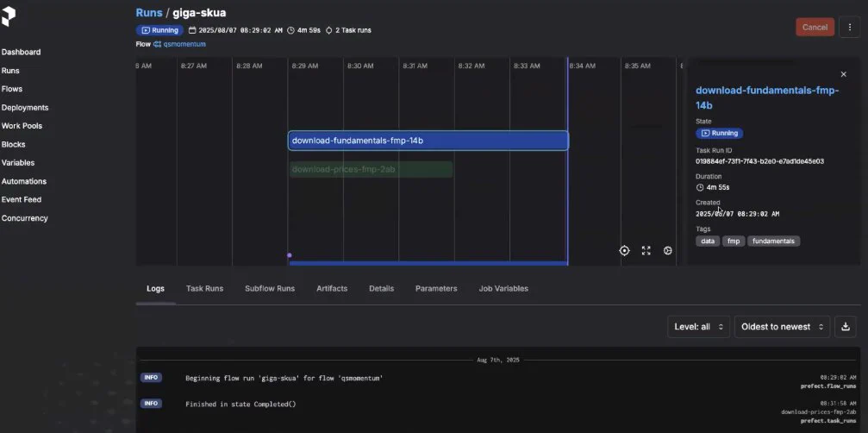The image size is (868, 433).
Task: Switch to the Logs tab
Action: (155, 288)
